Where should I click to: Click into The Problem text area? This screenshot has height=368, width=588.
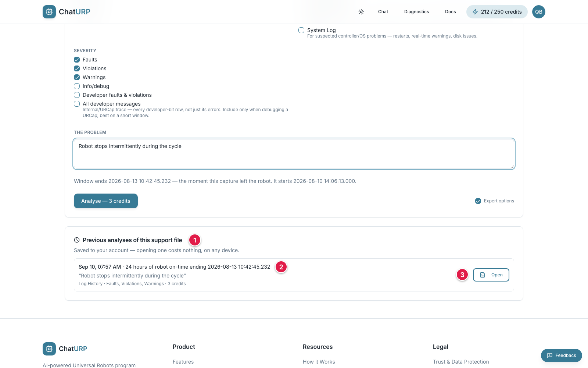click(x=294, y=154)
